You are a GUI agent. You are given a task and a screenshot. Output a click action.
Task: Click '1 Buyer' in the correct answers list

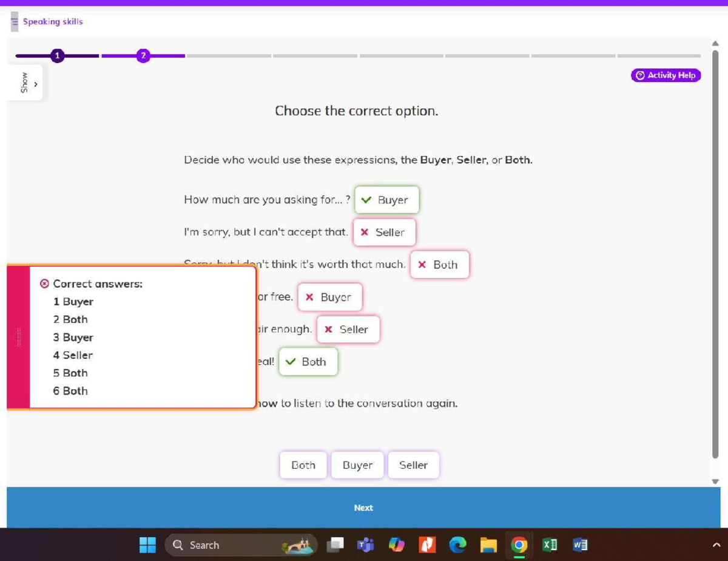coord(73,302)
